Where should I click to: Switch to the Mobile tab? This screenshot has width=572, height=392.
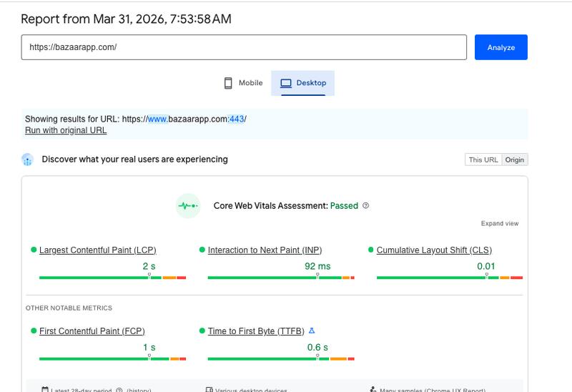pyautogui.click(x=243, y=83)
